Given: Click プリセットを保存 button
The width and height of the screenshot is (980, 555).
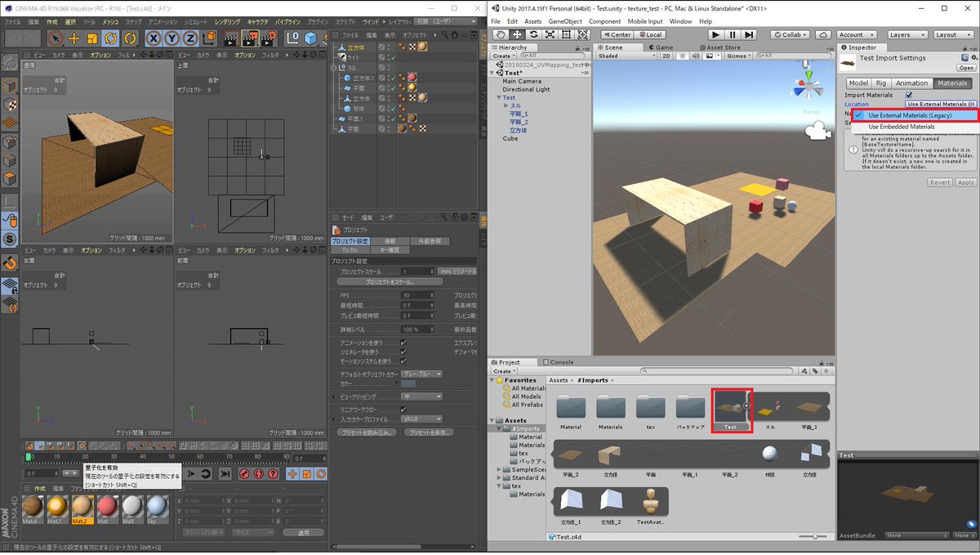Looking at the screenshot, I should tap(430, 432).
